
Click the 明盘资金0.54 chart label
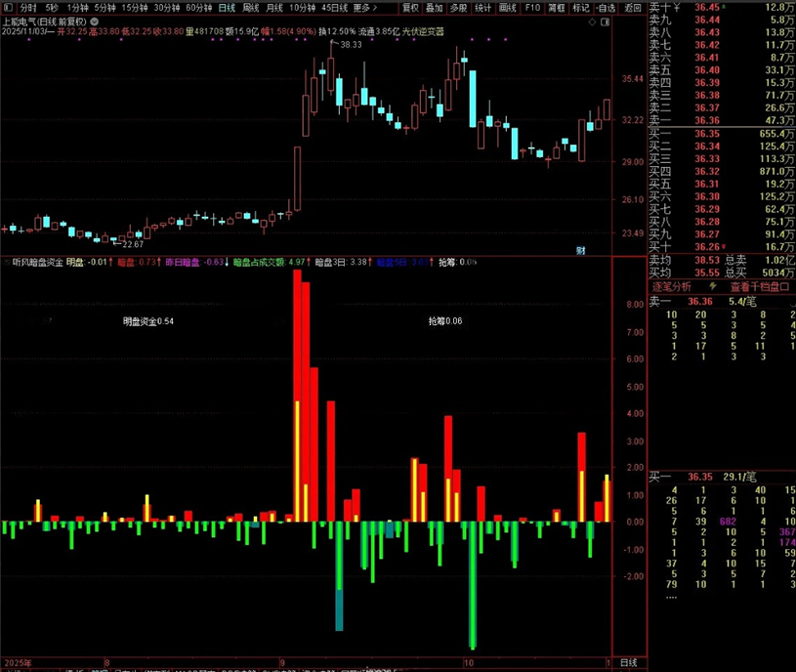click(148, 321)
